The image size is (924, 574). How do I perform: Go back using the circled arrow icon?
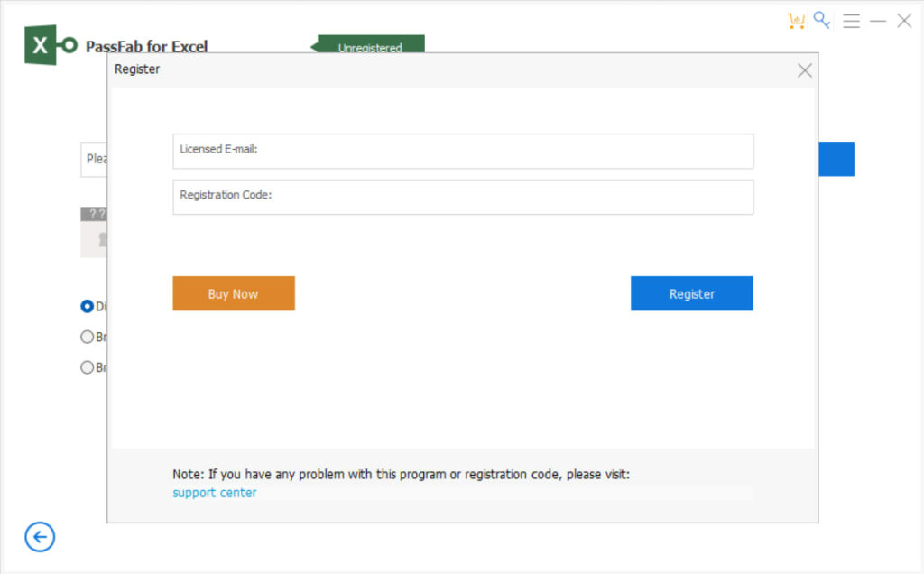[x=40, y=537]
